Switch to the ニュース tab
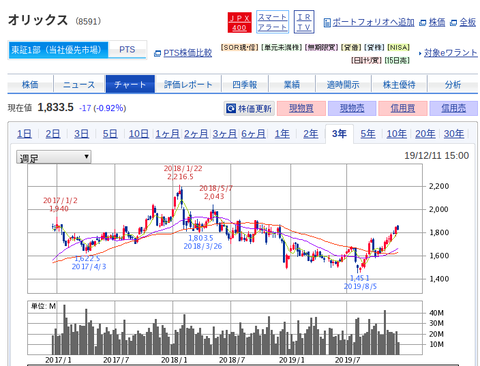Screen dimensions: 480x366 (79, 84)
